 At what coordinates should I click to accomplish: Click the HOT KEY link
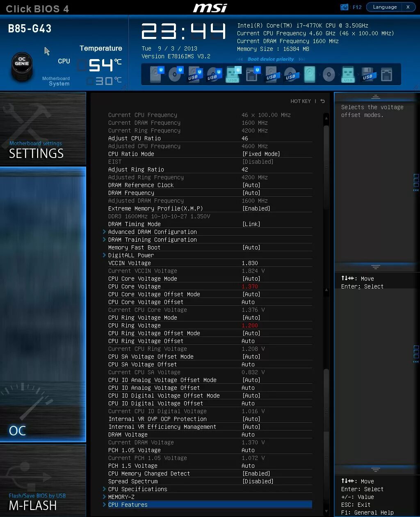(x=301, y=101)
